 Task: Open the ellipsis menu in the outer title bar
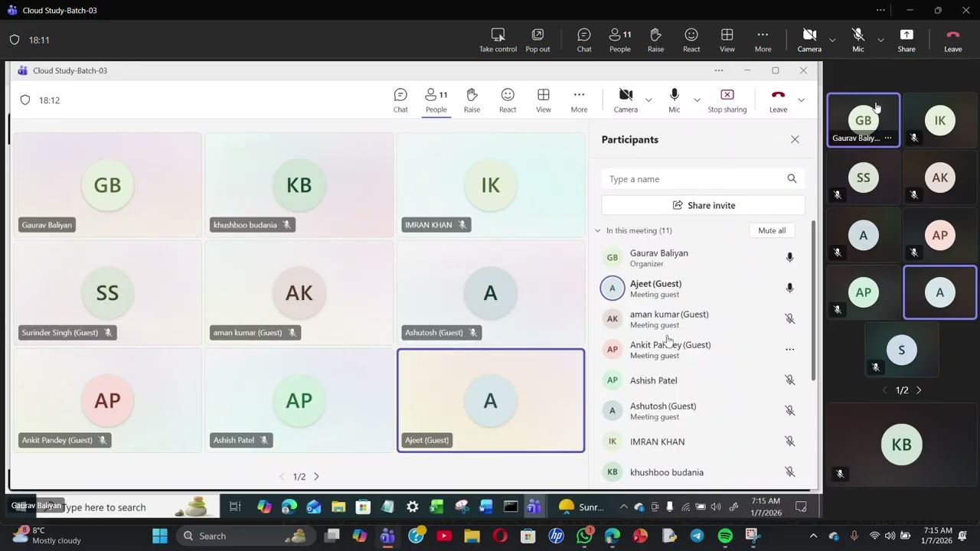880,10
